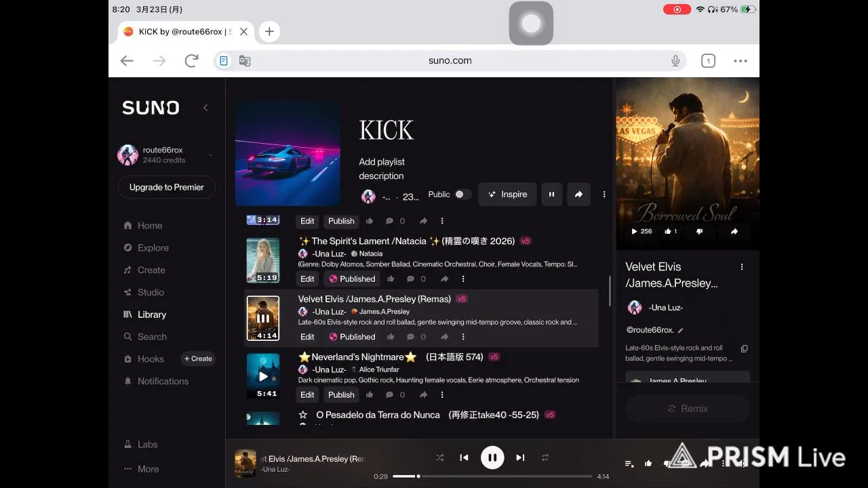Open a new browser tab
Screen dimensions: 868x488
click(269, 31)
